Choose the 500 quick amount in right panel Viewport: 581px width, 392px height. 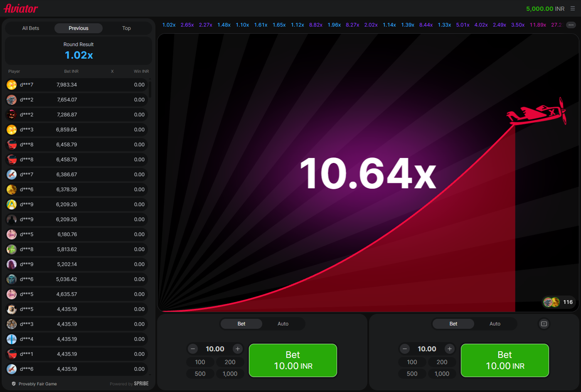click(412, 374)
